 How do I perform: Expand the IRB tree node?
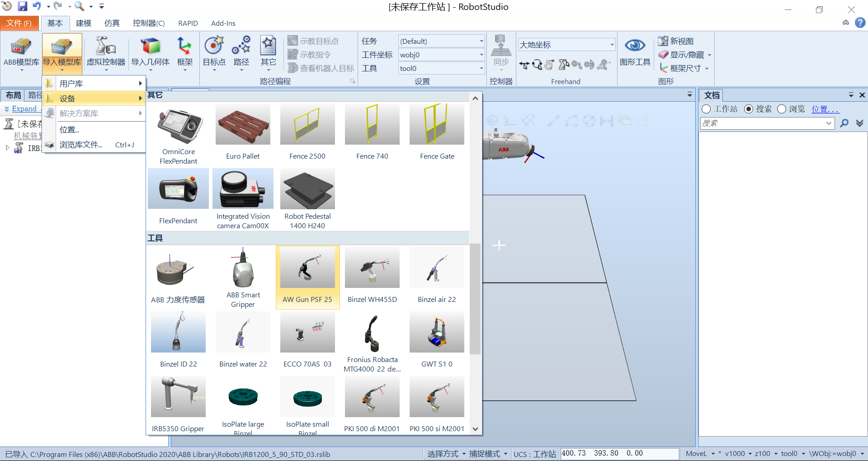(x=7, y=148)
